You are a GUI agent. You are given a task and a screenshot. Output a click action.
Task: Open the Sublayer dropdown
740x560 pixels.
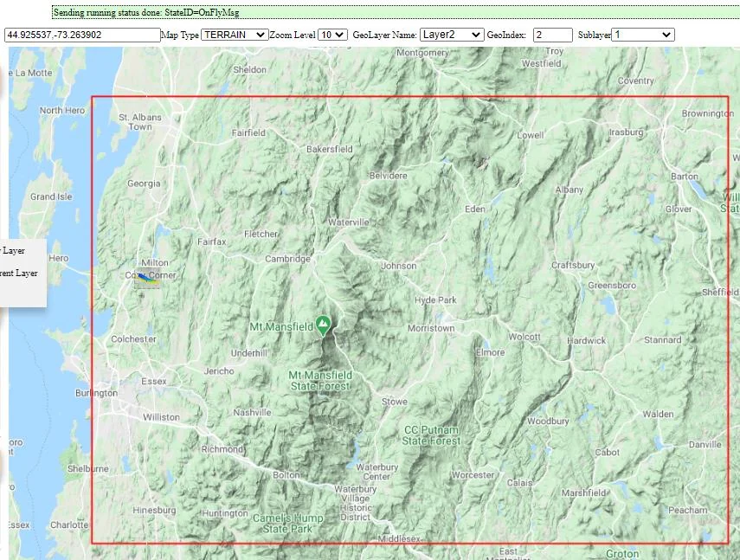643,35
